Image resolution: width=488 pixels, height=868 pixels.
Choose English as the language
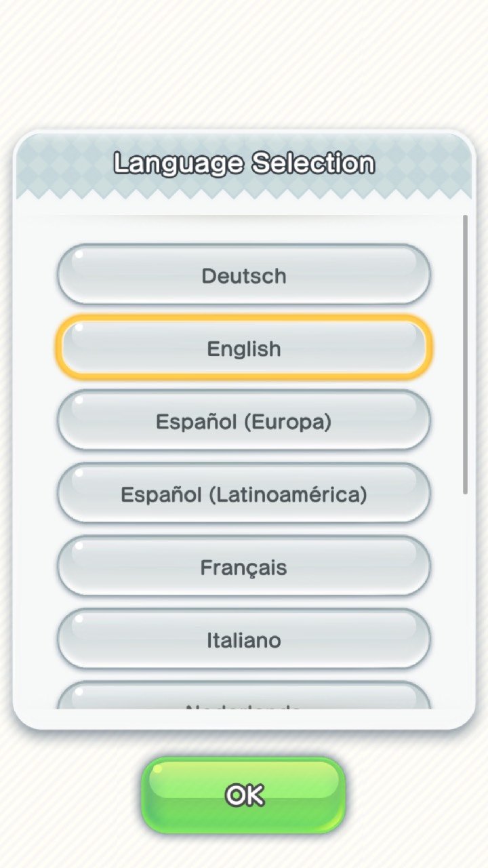coord(243,349)
